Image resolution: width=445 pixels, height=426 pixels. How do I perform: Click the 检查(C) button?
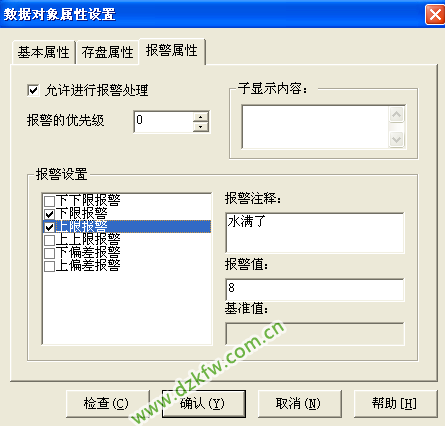pos(108,404)
